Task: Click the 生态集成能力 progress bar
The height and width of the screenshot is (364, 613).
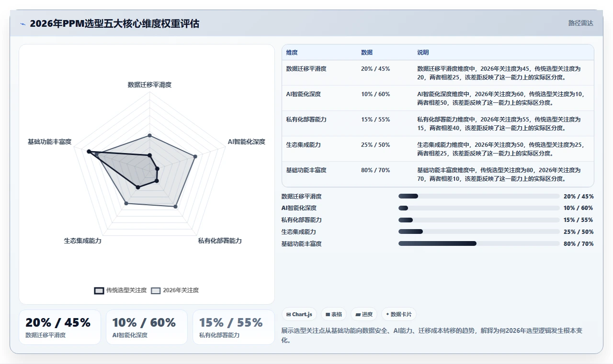Action: tap(479, 232)
